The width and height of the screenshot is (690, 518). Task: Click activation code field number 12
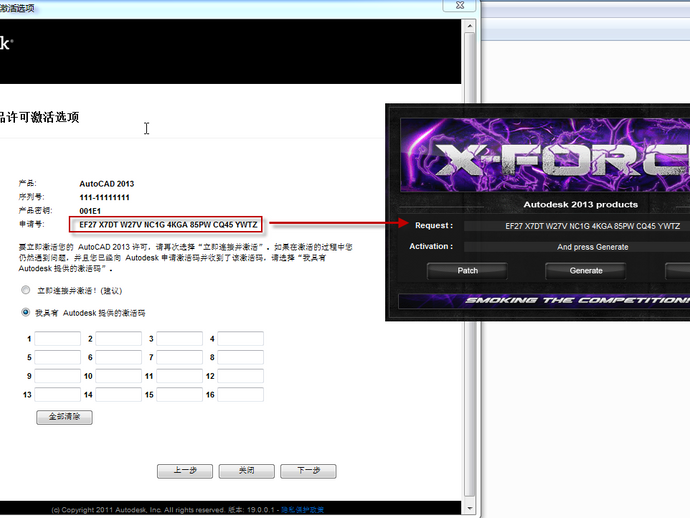pos(240,376)
